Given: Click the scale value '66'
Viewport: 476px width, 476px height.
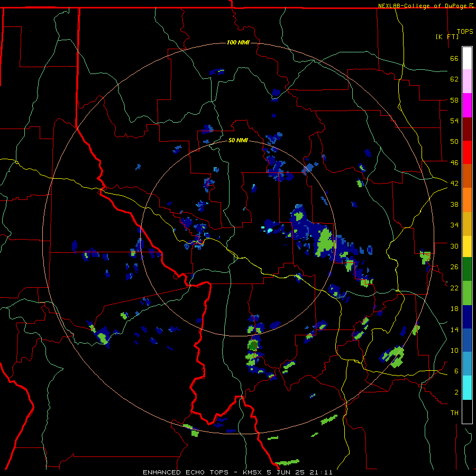Looking at the screenshot, I should click(454, 58).
